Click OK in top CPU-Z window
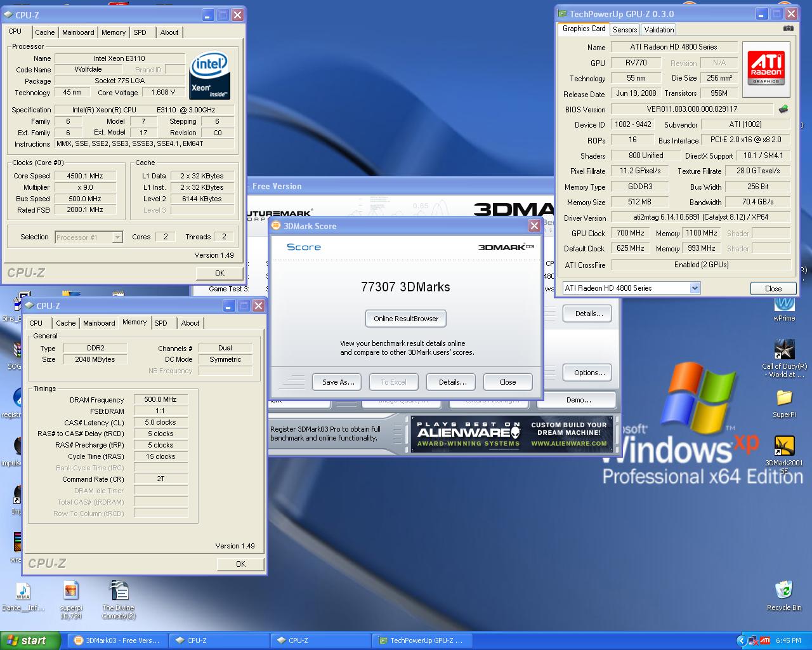 (219, 274)
